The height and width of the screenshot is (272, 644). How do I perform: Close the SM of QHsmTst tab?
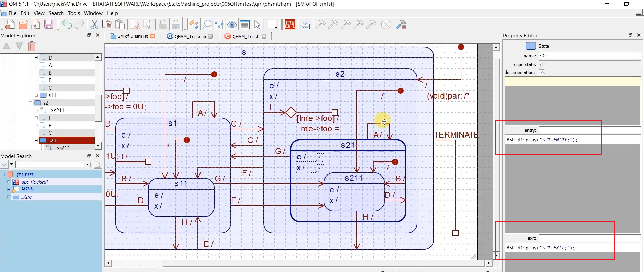tap(153, 36)
